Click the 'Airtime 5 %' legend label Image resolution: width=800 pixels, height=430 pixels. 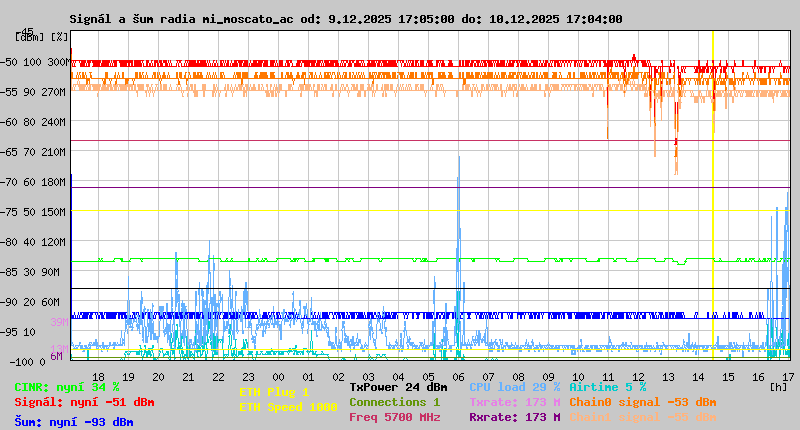(608, 387)
